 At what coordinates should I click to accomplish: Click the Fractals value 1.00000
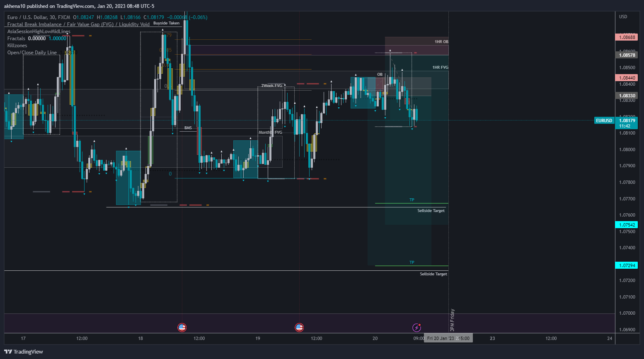[58, 39]
